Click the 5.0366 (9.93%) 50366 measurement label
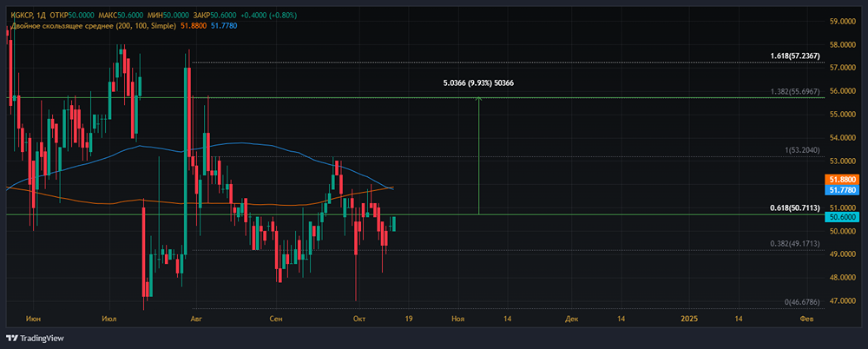Screen dimensions: 868x349 479,83
